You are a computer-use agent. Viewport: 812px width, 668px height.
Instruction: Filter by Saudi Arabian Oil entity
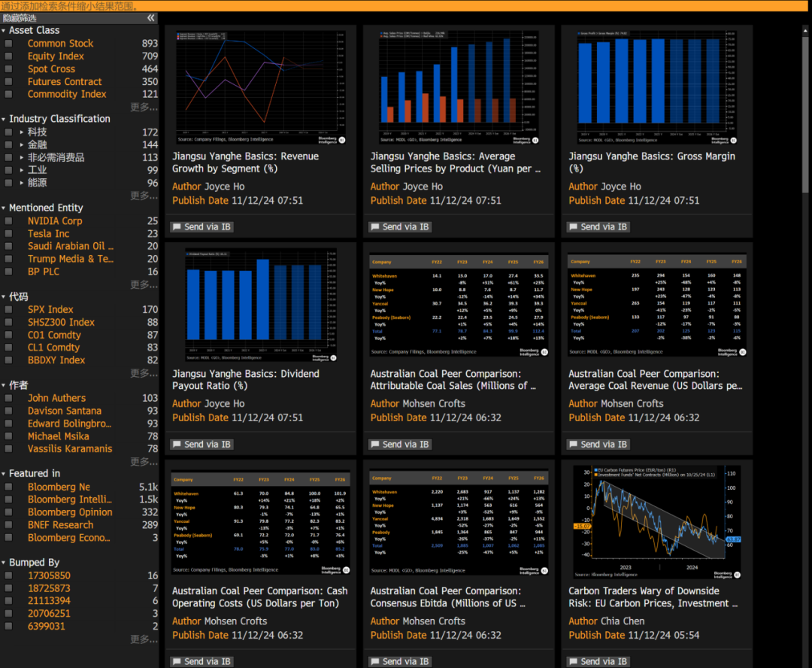71,246
